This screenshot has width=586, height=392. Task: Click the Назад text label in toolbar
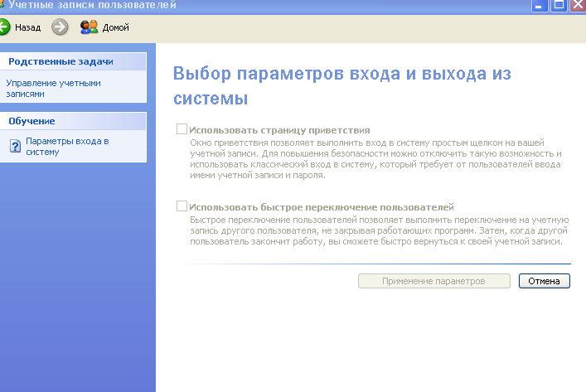(27, 27)
